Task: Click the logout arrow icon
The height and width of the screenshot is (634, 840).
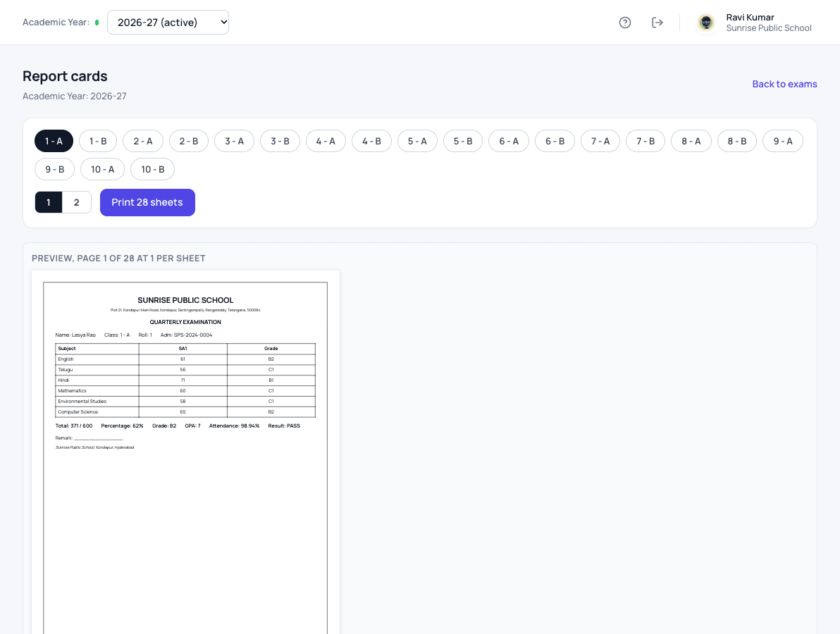Action: (x=657, y=23)
